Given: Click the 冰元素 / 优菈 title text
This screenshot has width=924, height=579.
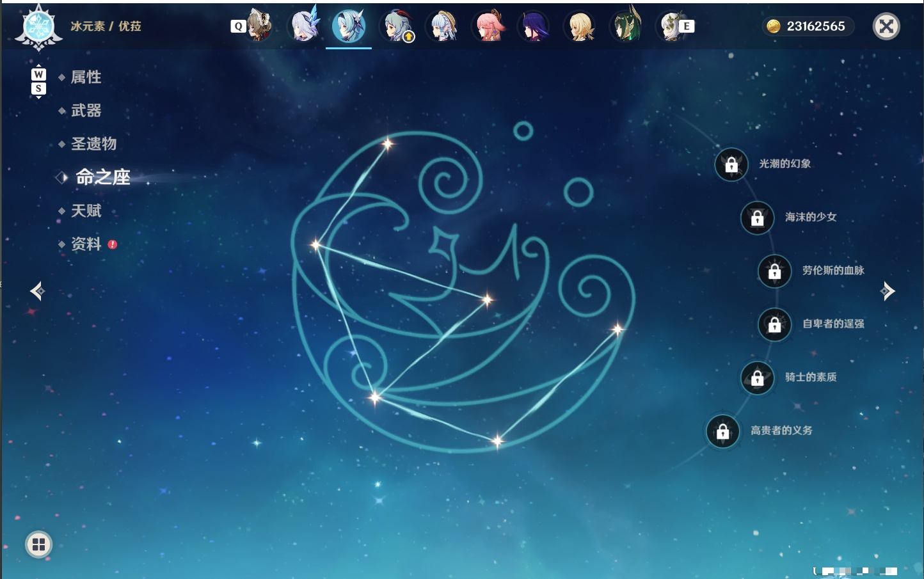Looking at the screenshot, I should [x=106, y=26].
